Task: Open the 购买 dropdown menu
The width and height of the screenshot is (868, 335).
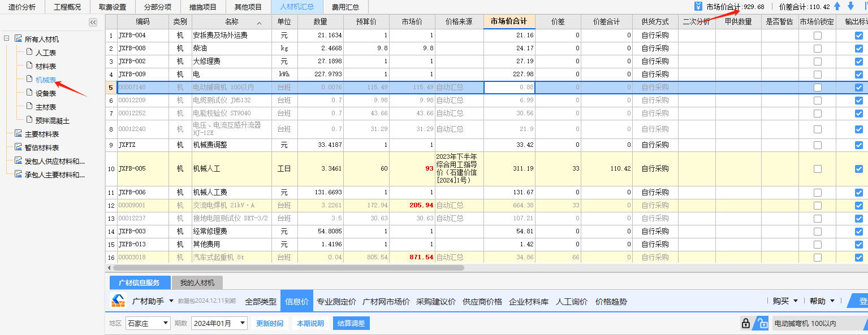Action: tap(785, 301)
